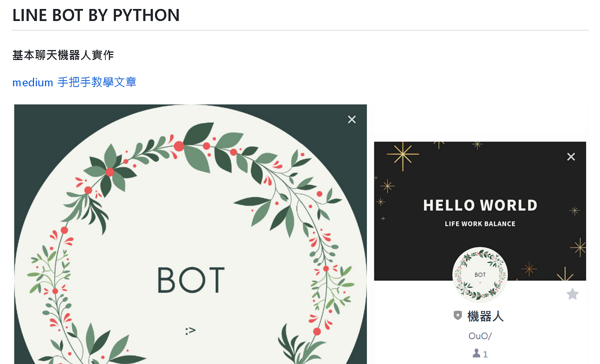Open the medium hyperlink

click(32, 82)
